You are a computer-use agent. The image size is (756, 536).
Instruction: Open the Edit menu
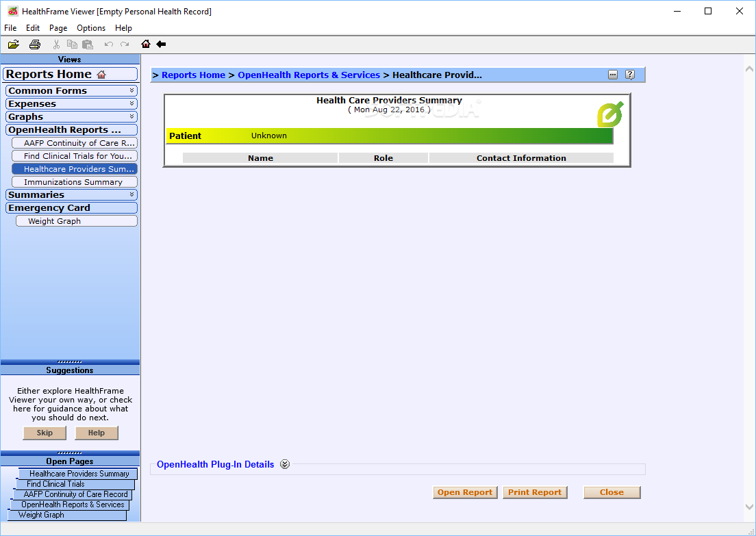33,28
